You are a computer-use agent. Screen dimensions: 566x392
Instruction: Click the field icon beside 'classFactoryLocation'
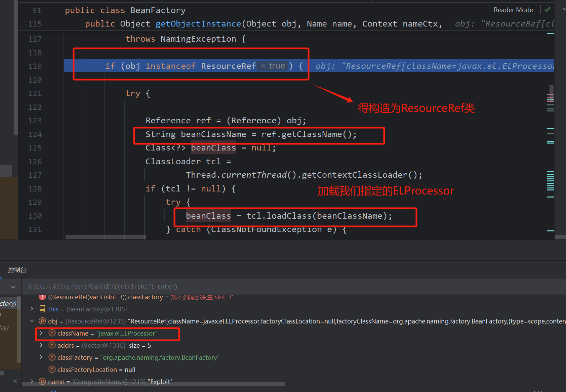point(52,369)
